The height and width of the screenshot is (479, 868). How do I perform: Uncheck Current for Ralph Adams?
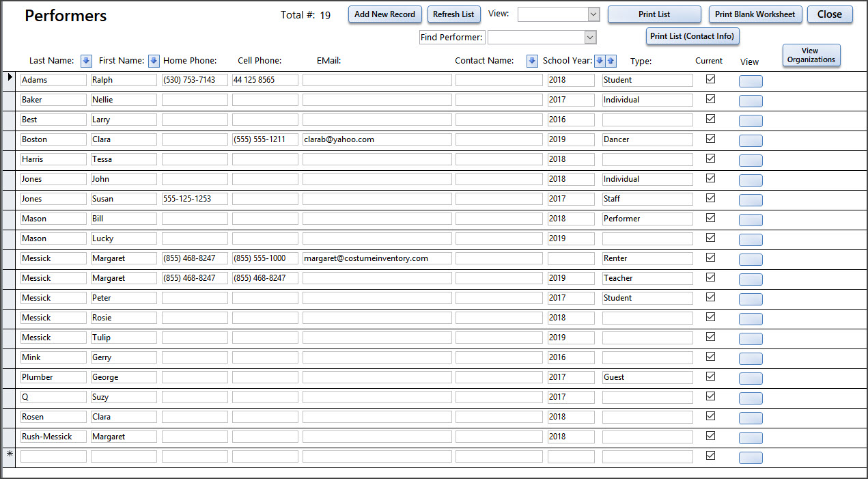[x=710, y=79]
